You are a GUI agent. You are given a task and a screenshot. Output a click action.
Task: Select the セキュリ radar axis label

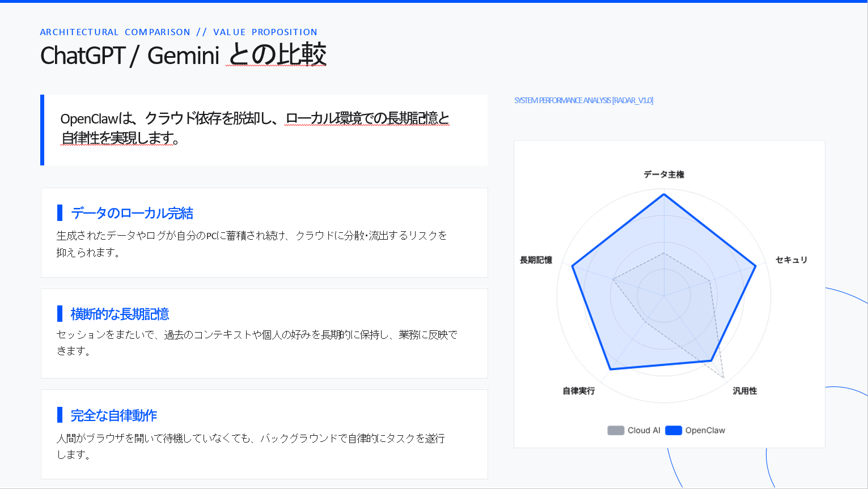click(x=791, y=260)
